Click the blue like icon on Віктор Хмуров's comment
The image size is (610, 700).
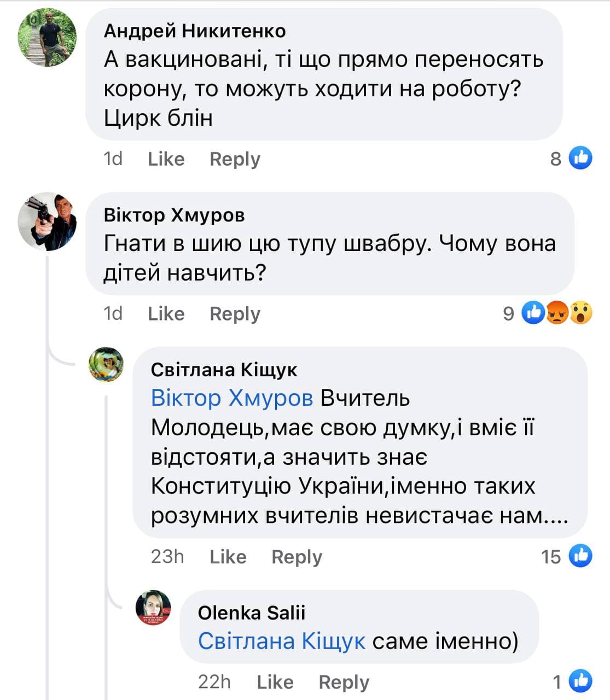[x=533, y=313]
